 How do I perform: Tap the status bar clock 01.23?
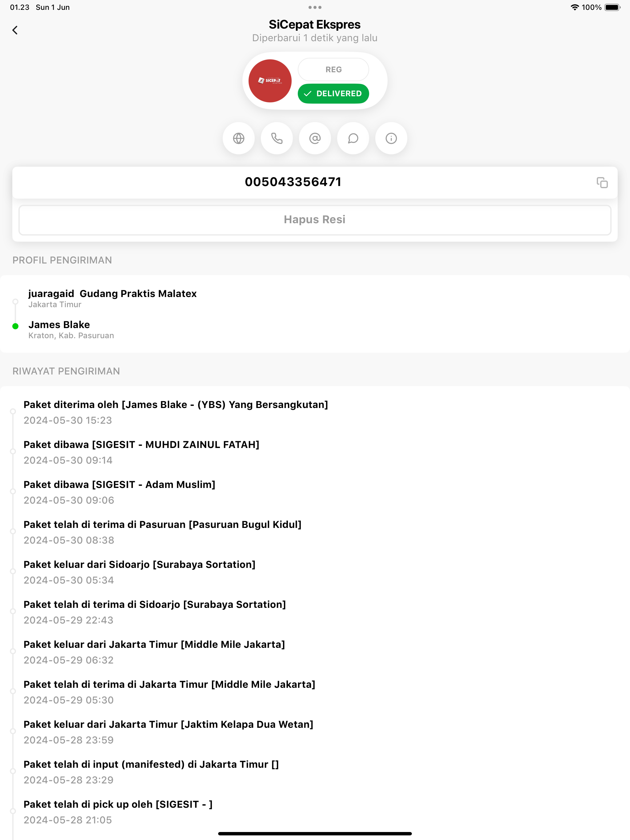coord(20,7)
